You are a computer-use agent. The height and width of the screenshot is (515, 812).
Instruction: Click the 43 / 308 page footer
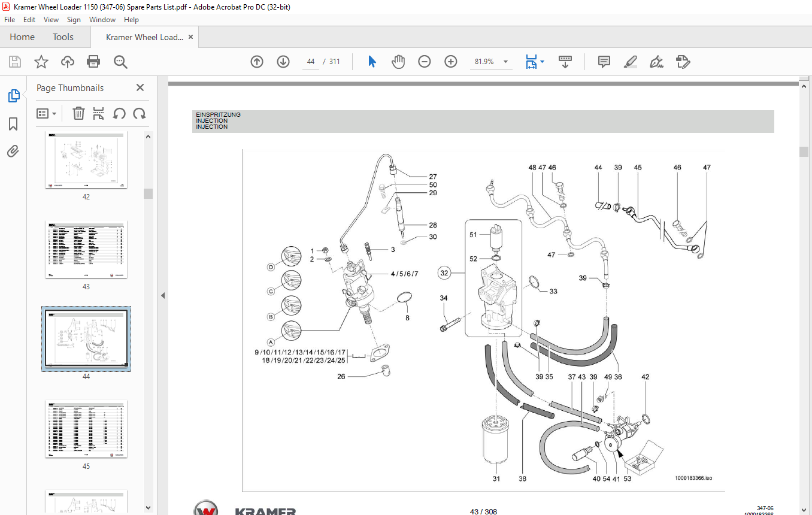click(x=484, y=511)
